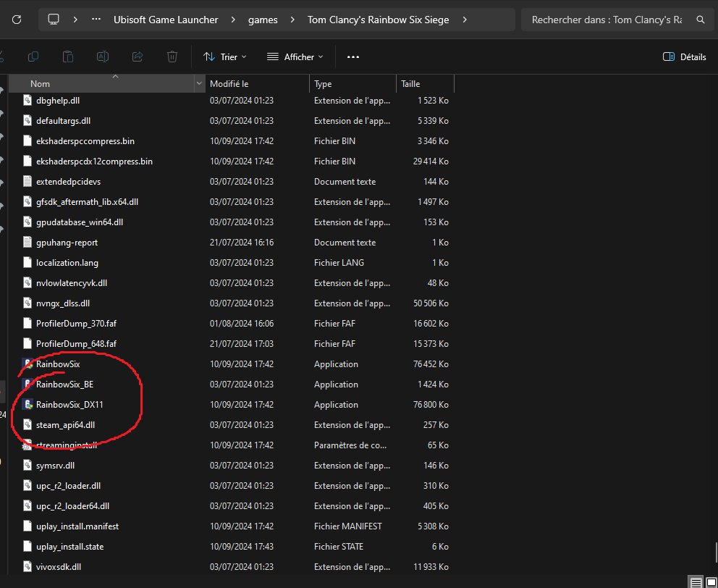
Task: Select symsrv.dll file name
Action: click(x=56, y=465)
